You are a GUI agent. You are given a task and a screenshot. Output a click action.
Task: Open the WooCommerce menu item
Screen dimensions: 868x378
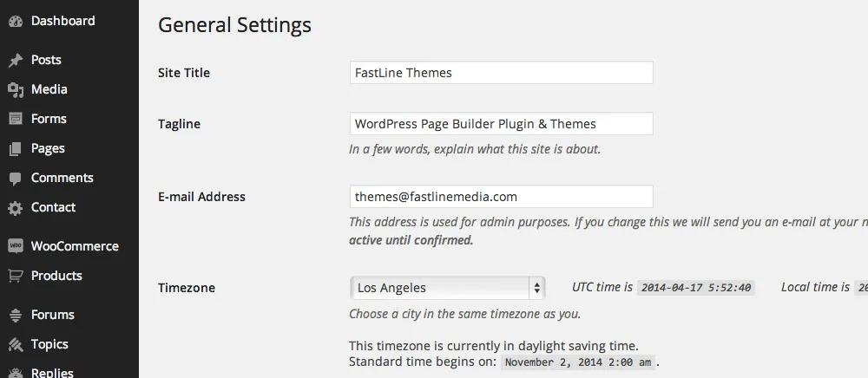click(x=75, y=246)
